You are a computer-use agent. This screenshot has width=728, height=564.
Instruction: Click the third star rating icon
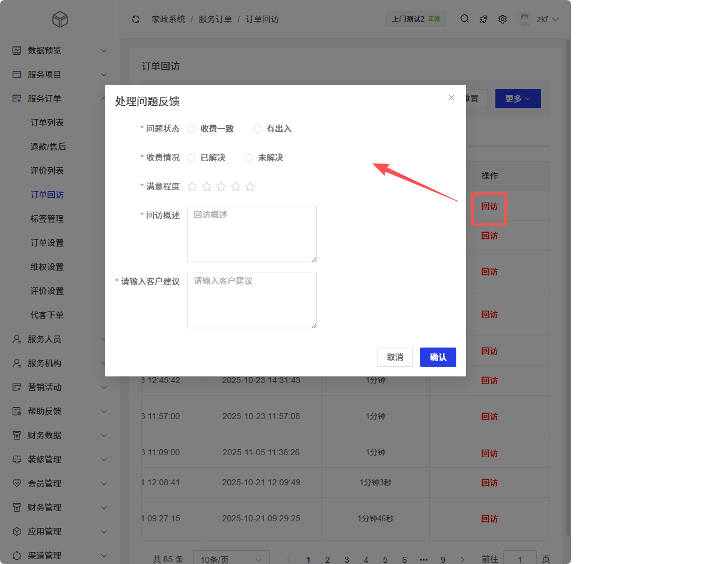pos(221,186)
